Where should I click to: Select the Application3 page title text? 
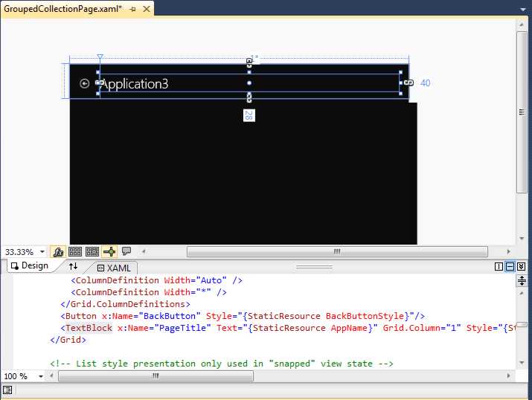click(135, 84)
